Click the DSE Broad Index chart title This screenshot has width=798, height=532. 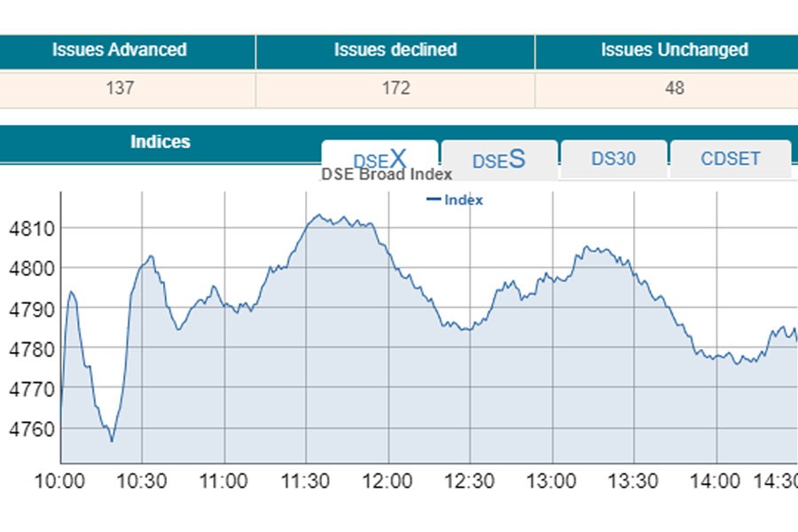point(386,175)
